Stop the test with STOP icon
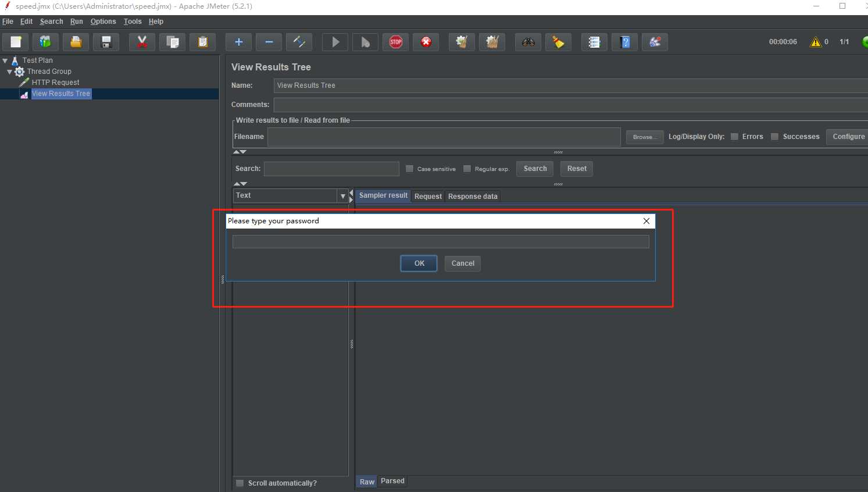 [x=396, y=42]
